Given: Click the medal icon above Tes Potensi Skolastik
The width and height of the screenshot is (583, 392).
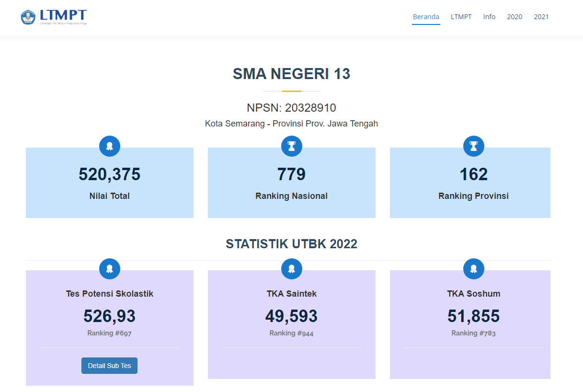Looking at the screenshot, I should click(x=109, y=269).
